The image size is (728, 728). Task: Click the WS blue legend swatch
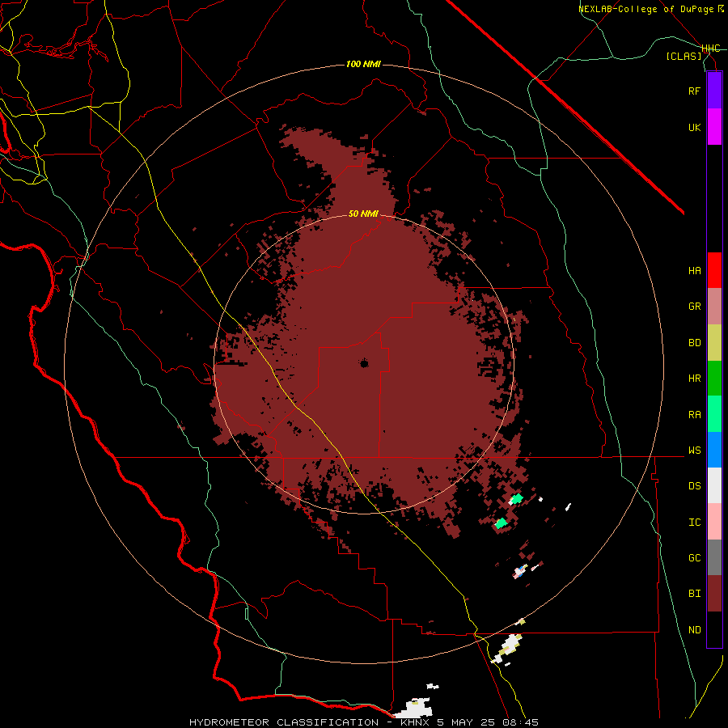point(714,450)
